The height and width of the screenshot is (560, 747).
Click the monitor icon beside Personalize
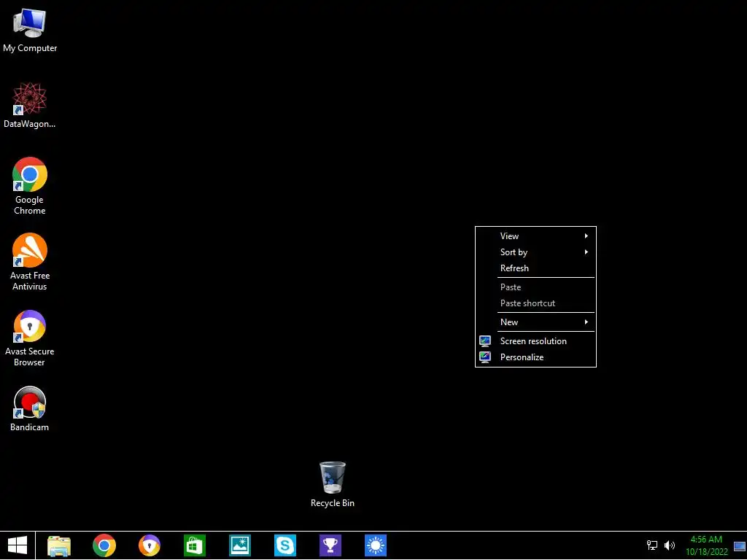(x=485, y=357)
